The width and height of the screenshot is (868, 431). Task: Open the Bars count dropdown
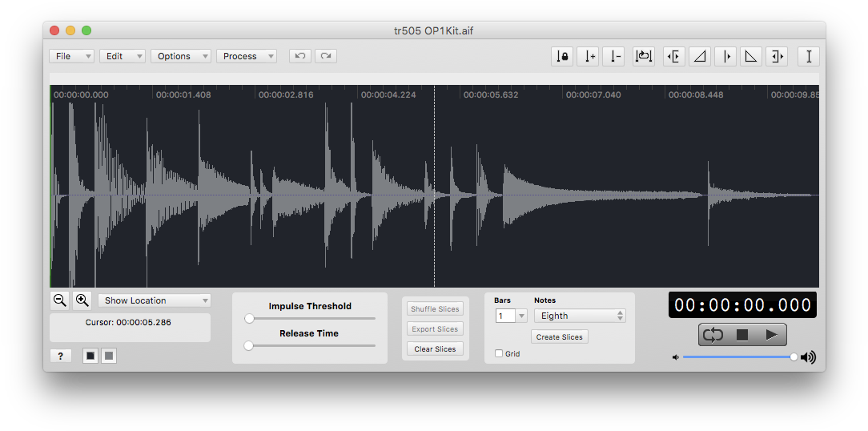[511, 316]
